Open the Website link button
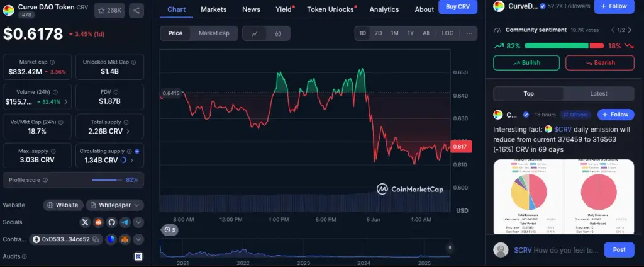644x267 pixels. [x=63, y=205]
